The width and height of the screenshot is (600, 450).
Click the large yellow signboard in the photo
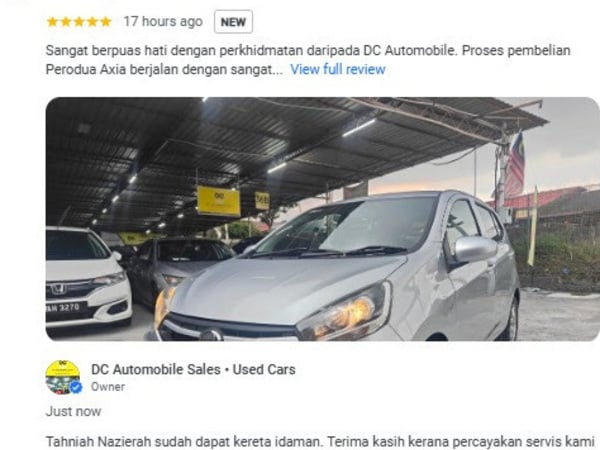pos(219,201)
